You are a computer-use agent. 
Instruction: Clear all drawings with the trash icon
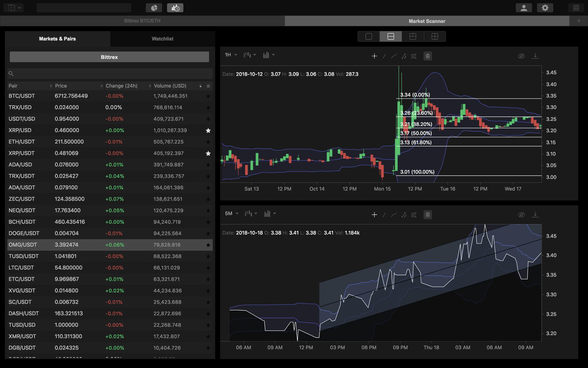point(428,56)
